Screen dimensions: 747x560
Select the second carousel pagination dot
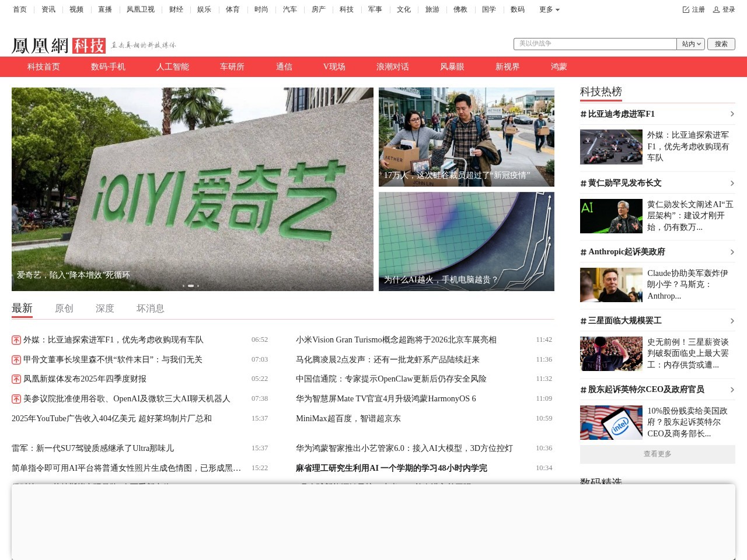pyautogui.click(x=191, y=286)
